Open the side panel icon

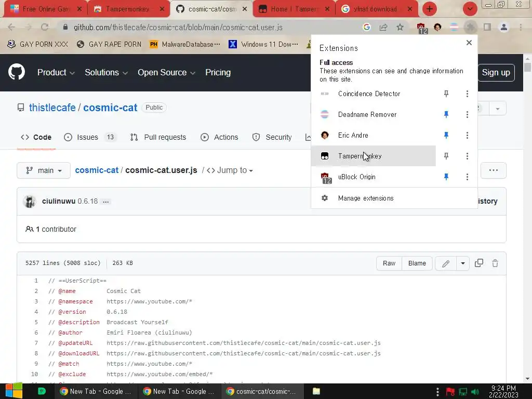pyautogui.click(x=487, y=27)
